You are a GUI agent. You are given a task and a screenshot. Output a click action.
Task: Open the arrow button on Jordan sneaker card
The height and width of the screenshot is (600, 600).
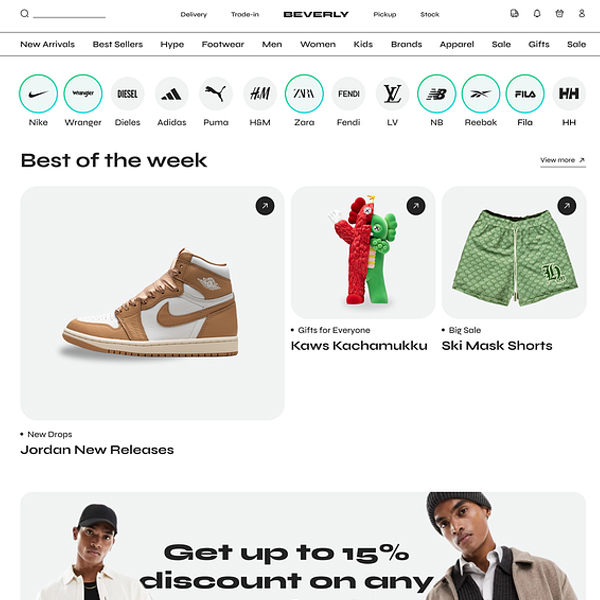tap(265, 206)
